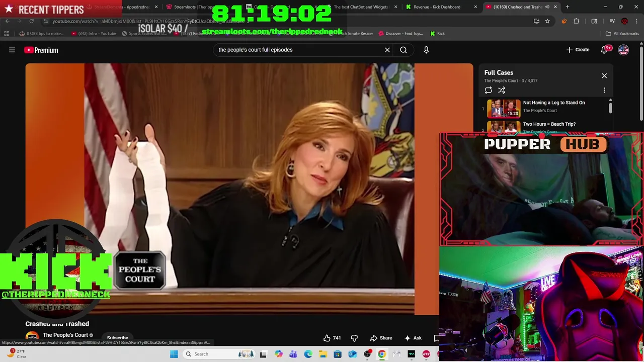Open playlist more options menu
Viewport: 644px width, 362px height.
point(604,90)
